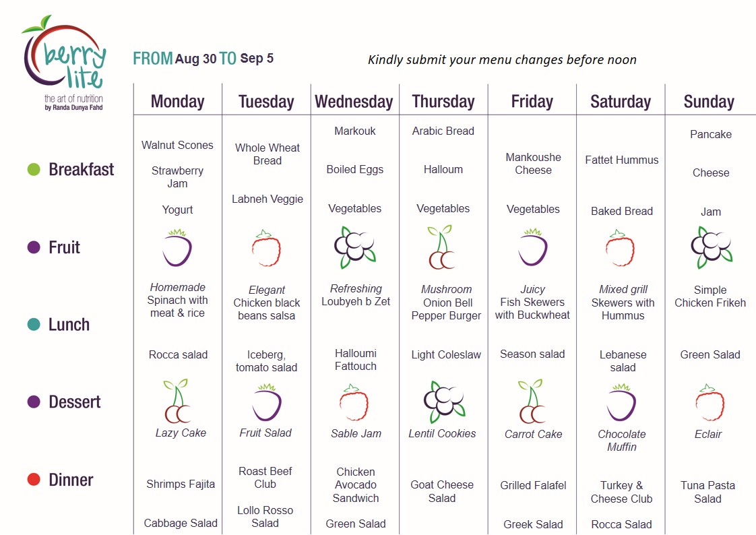This screenshot has height=535, width=756.
Task: Click the Dessert row label
Action: point(75,402)
